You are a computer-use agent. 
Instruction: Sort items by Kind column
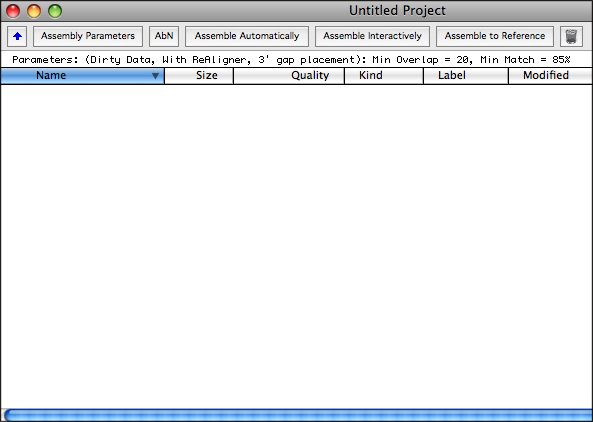(384, 76)
